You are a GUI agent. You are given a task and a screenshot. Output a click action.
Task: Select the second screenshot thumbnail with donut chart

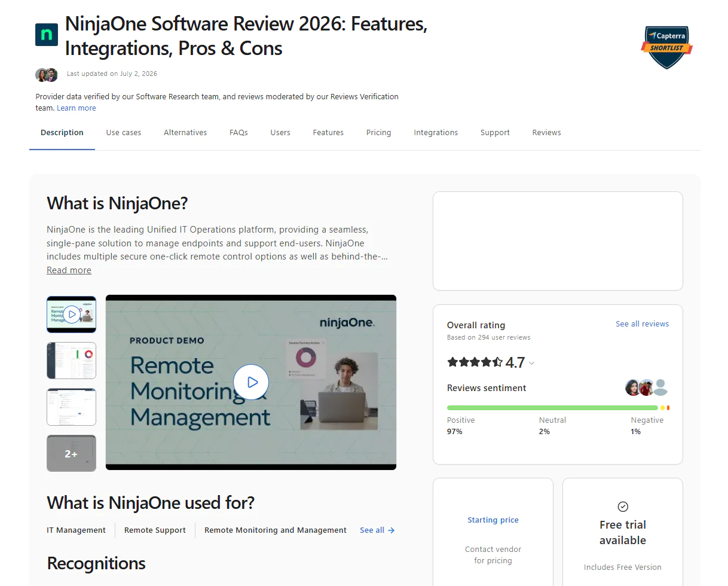71,361
